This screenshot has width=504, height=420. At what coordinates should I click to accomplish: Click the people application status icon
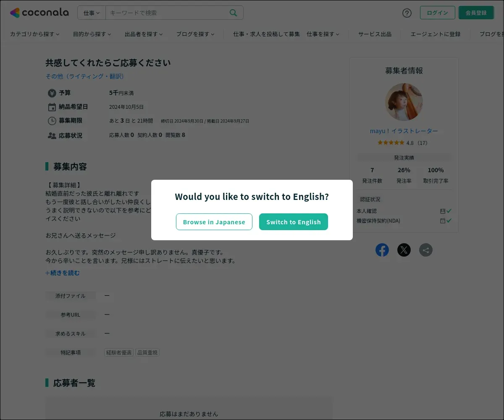click(52, 135)
